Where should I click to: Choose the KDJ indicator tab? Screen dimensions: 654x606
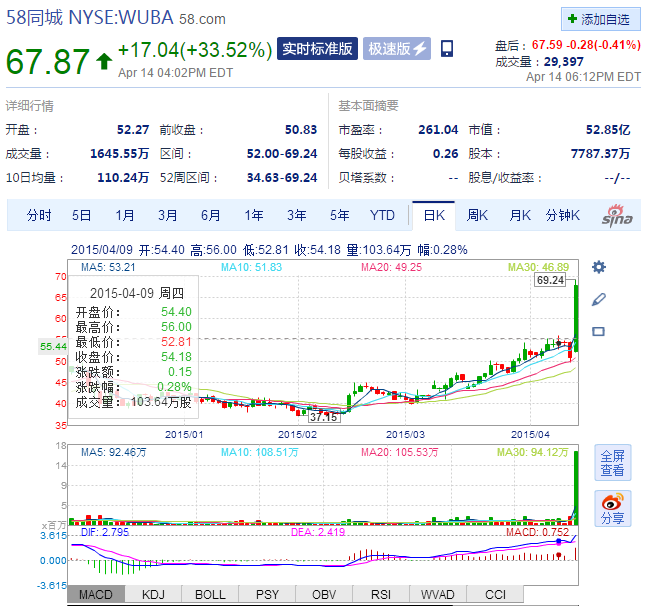point(153,594)
